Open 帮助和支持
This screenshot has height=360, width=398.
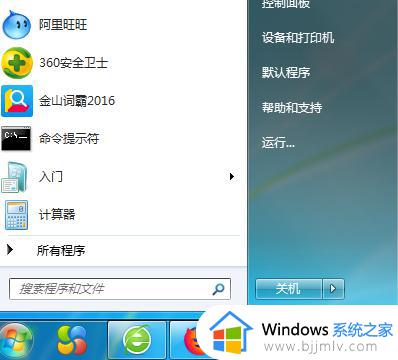point(292,107)
